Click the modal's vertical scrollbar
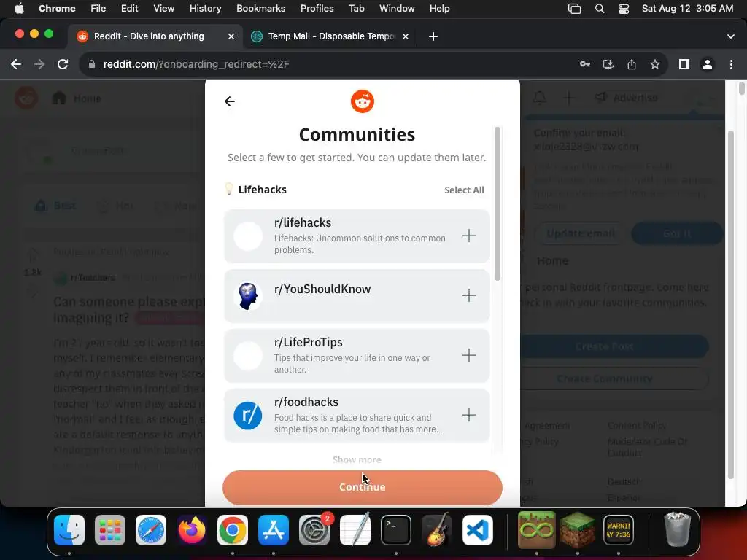This screenshot has width=747, height=560. (x=498, y=204)
